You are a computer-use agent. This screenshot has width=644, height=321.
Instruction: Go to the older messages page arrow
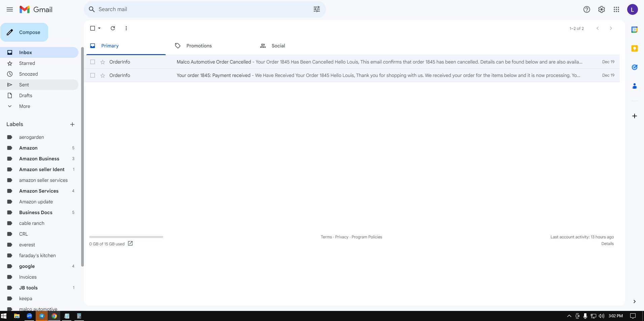611,28
